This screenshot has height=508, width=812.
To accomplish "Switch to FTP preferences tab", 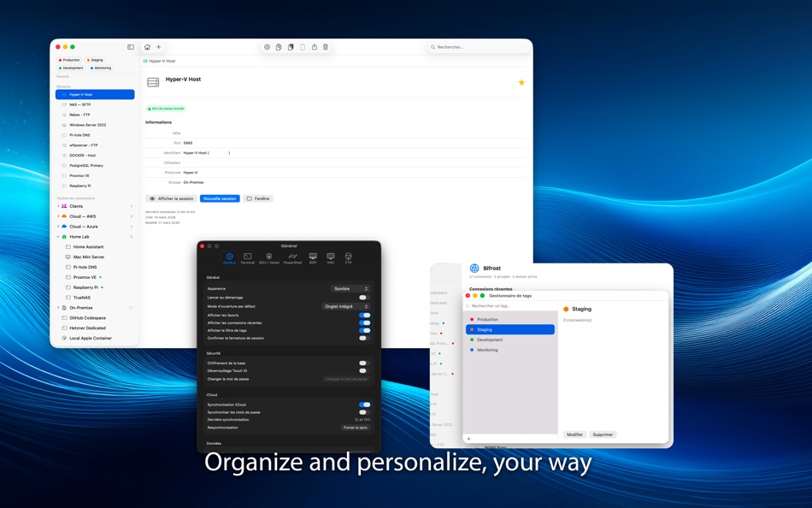I will [x=349, y=258].
